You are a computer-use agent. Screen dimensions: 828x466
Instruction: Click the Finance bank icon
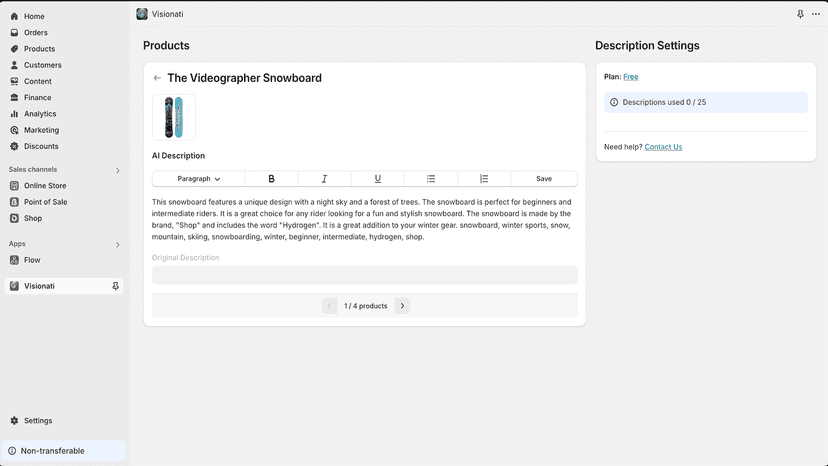pos(14,98)
